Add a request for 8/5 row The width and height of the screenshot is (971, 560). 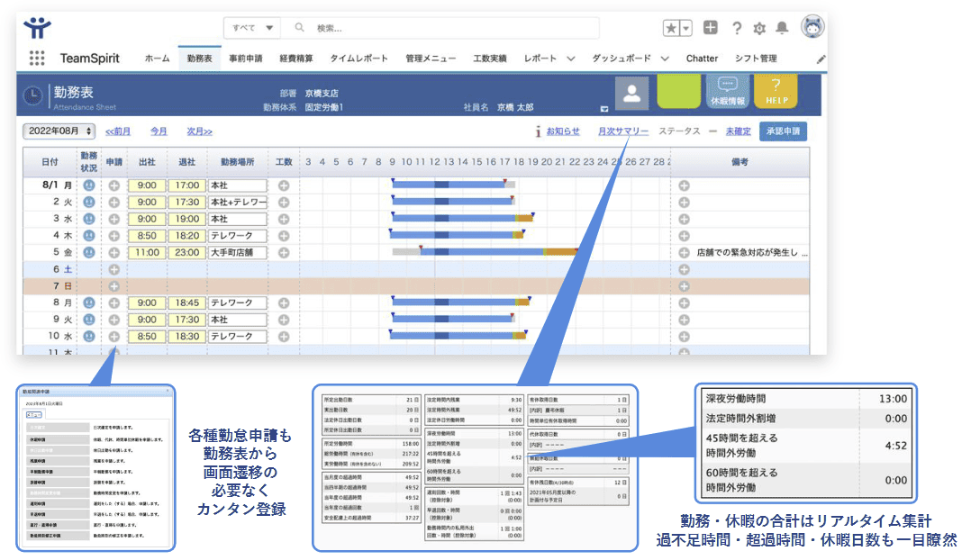pos(113,252)
